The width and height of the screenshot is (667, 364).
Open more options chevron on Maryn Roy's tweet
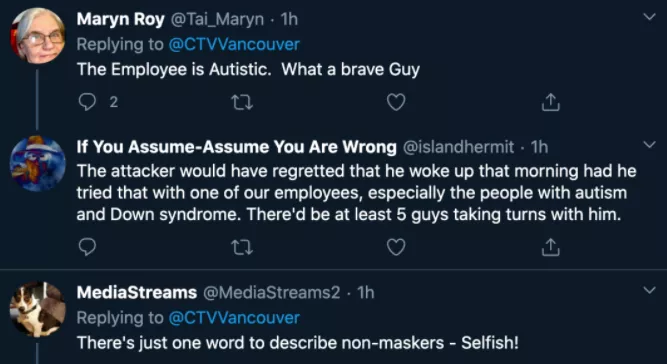pyautogui.click(x=649, y=17)
